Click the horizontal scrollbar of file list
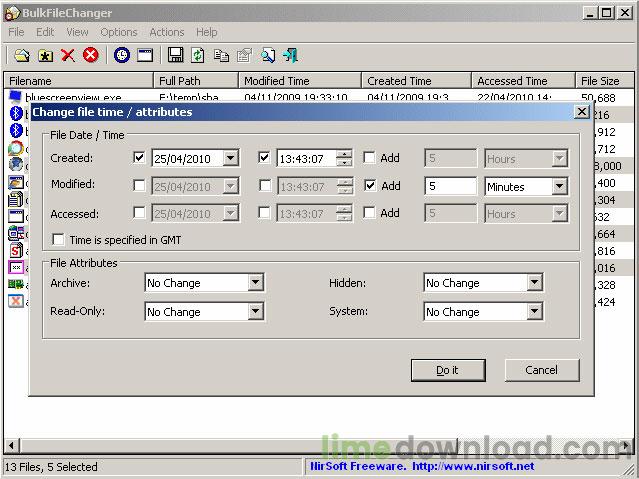The width and height of the screenshot is (639, 479). [x=300, y=445]
